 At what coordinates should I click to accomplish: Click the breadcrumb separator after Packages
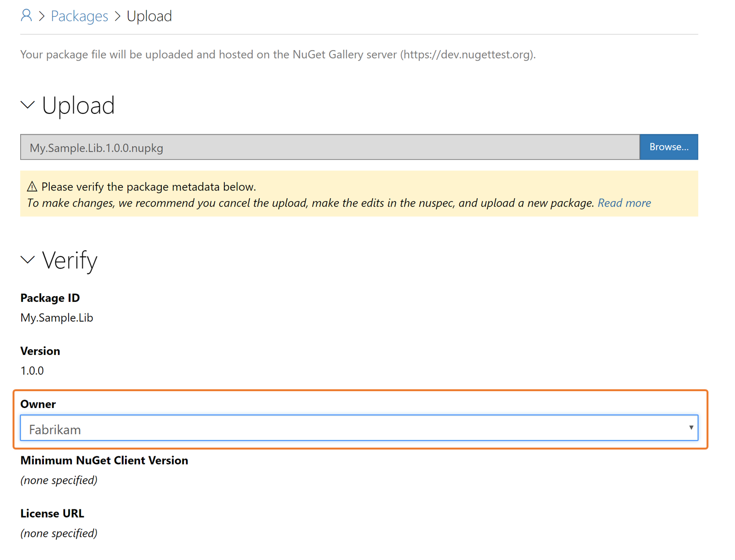(117, 15)
